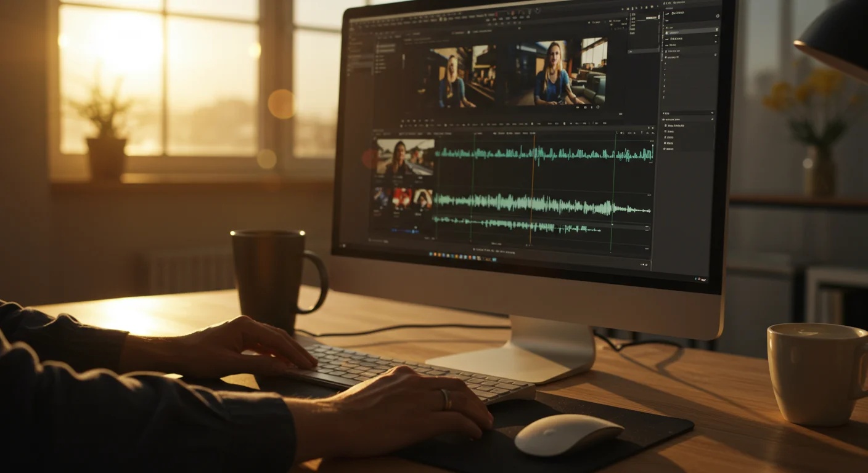Select the highlighted item in the left project list
868x473 pixels.
tap(386, 47)
